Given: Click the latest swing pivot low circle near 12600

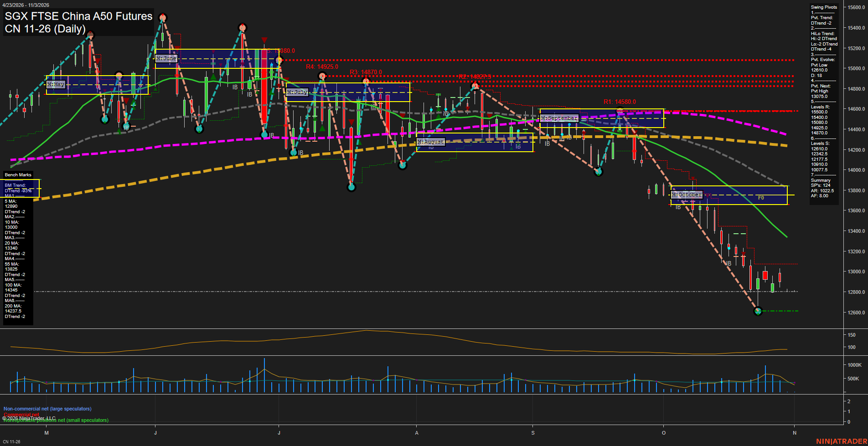Looking at the screenshot, I should point(758,312).
